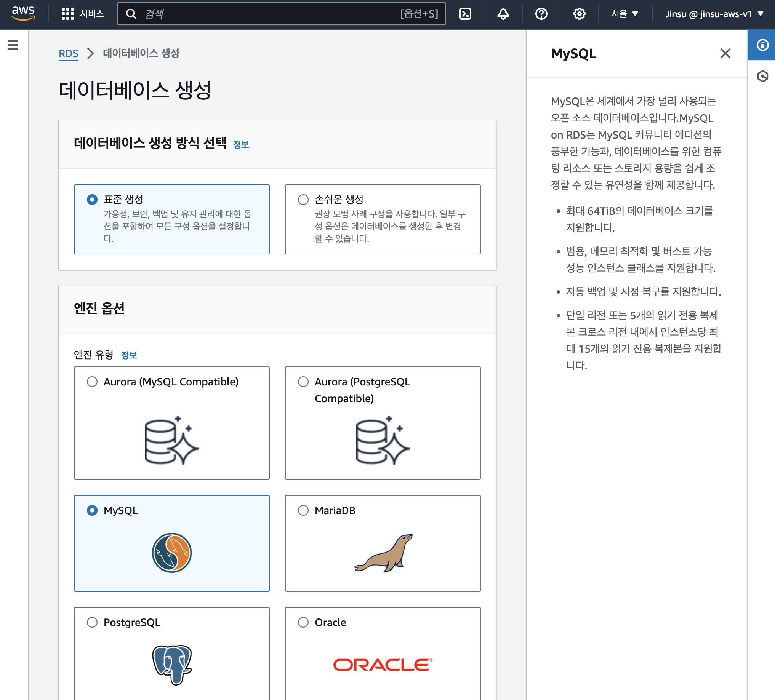Click the Aurora PostgreSQL database sparkle icon
The image size is (775, 700).
point(383,440)
